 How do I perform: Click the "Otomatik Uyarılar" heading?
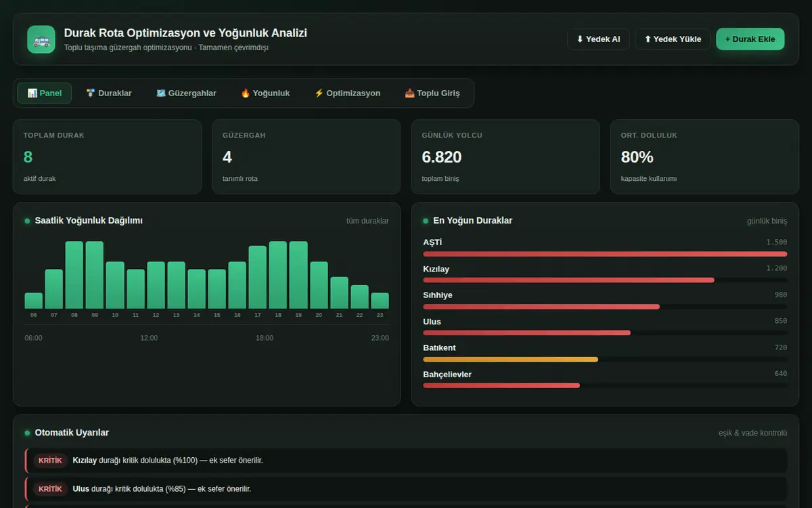tap(72, 433)
